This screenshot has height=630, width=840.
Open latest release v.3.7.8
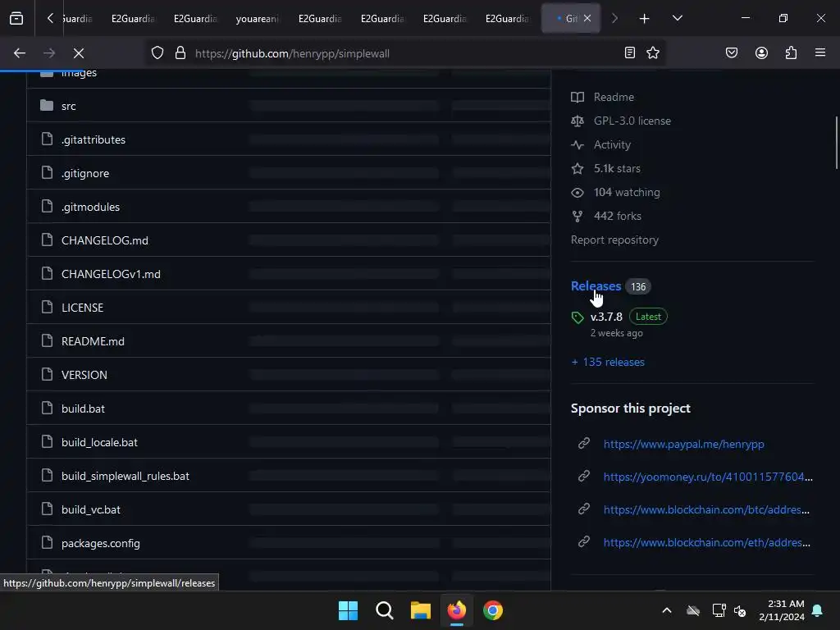point(606,317)
